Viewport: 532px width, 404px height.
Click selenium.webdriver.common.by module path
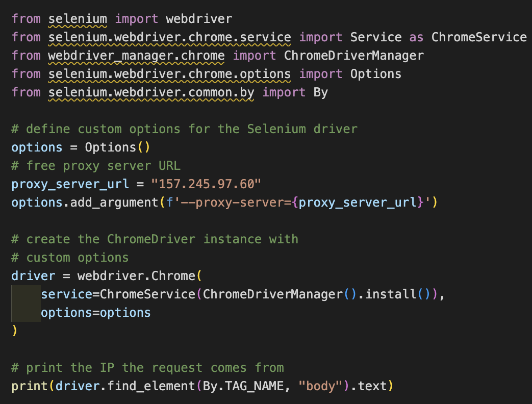(151, 93)
